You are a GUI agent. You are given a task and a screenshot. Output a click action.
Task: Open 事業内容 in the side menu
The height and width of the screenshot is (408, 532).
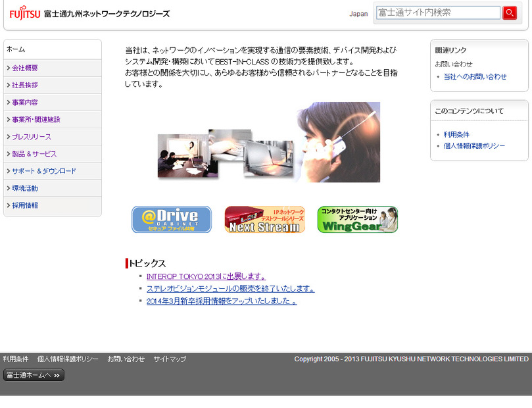[52, 103]
